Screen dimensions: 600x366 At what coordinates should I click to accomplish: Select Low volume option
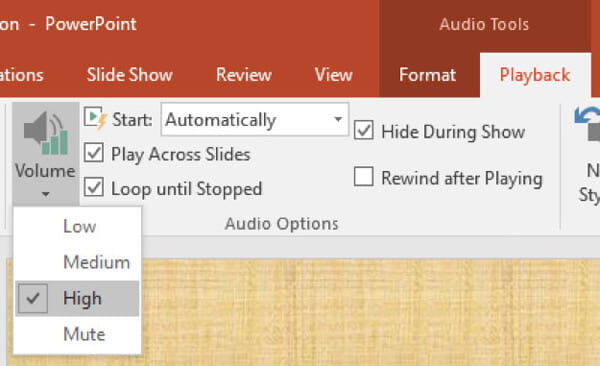(77, 226)
